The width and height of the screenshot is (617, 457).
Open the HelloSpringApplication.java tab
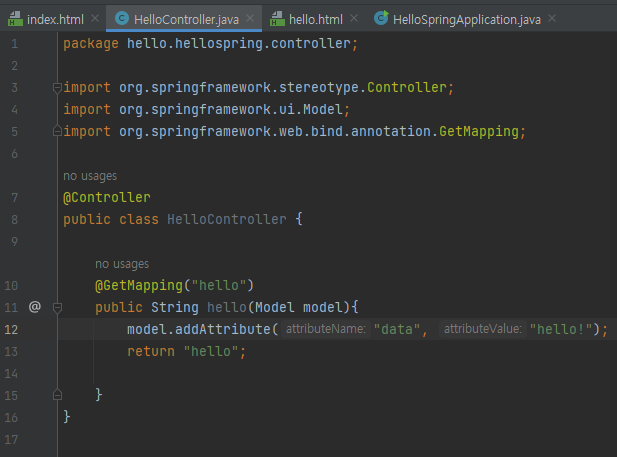[467, 19]
